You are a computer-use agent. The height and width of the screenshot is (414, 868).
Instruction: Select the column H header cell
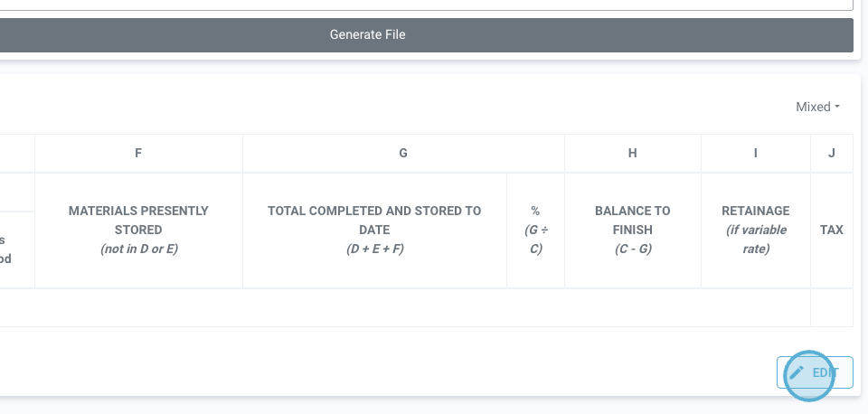point(633,154)
